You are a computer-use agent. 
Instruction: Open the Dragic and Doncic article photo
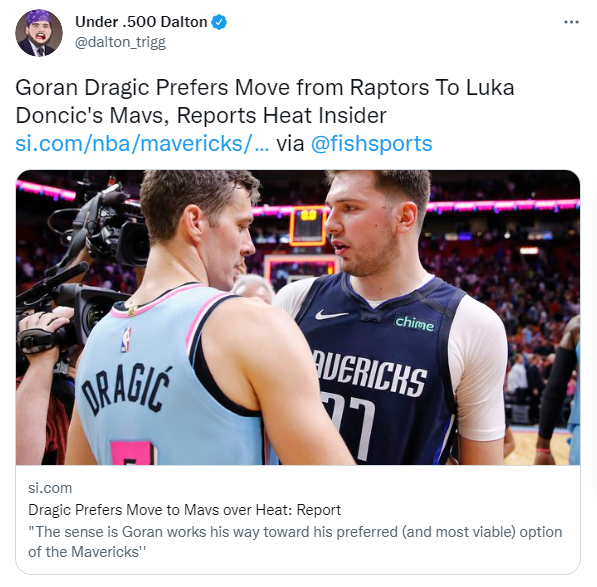point(298,317)
